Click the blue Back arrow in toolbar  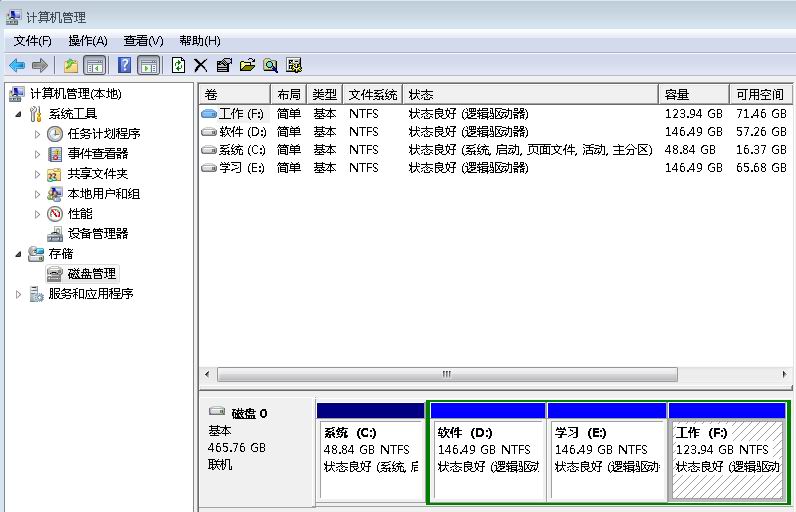pos(17,65)
